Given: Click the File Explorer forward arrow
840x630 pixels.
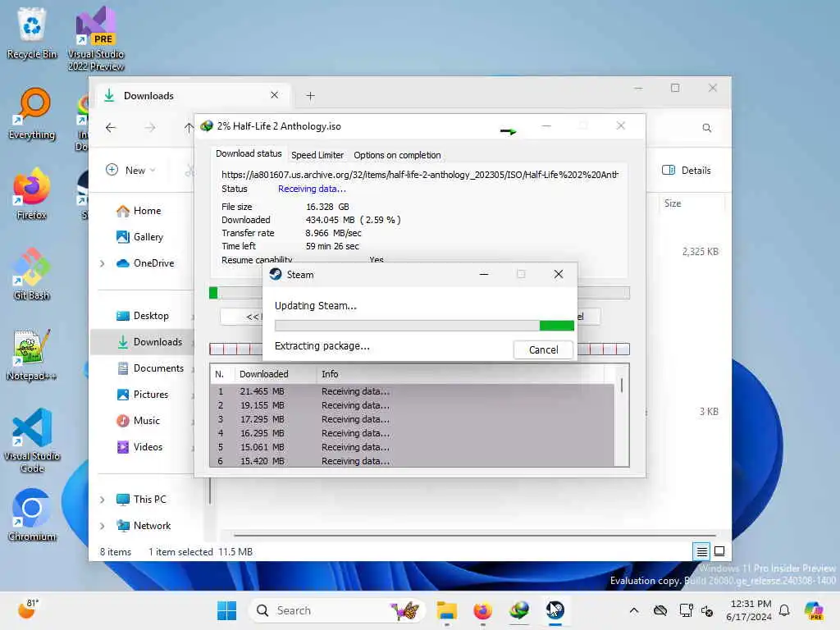Looking at the screenshot, I should click(150, 127).
